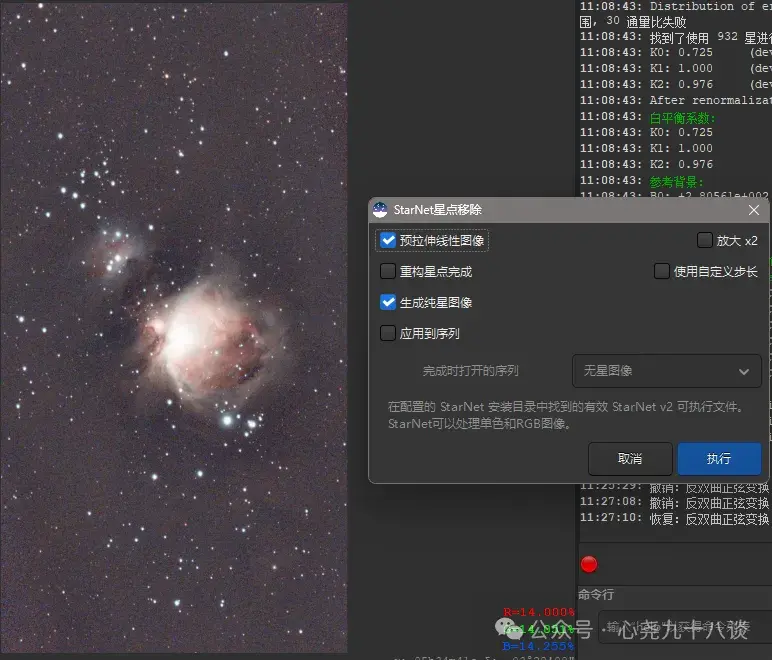
Task: Close the StarNet星点移除 dialog
Action: pos(753,210)
